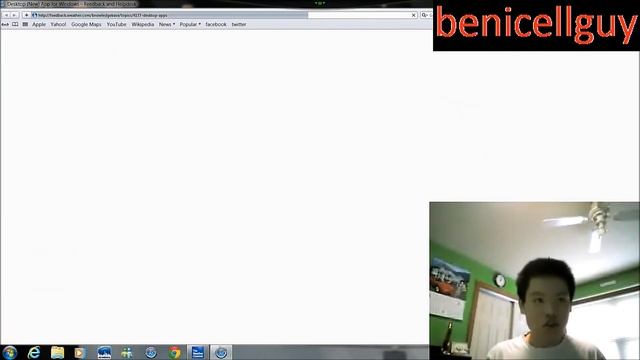Open the Wikipedia bookmark
This screenshot has height=360, width=640.
143,24
